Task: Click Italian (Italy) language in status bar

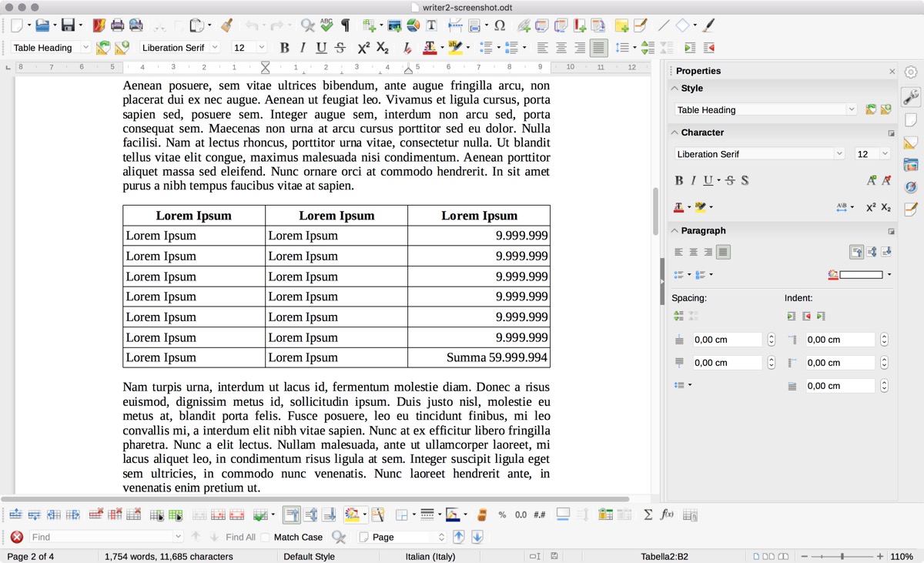Action: pos(430,556)
